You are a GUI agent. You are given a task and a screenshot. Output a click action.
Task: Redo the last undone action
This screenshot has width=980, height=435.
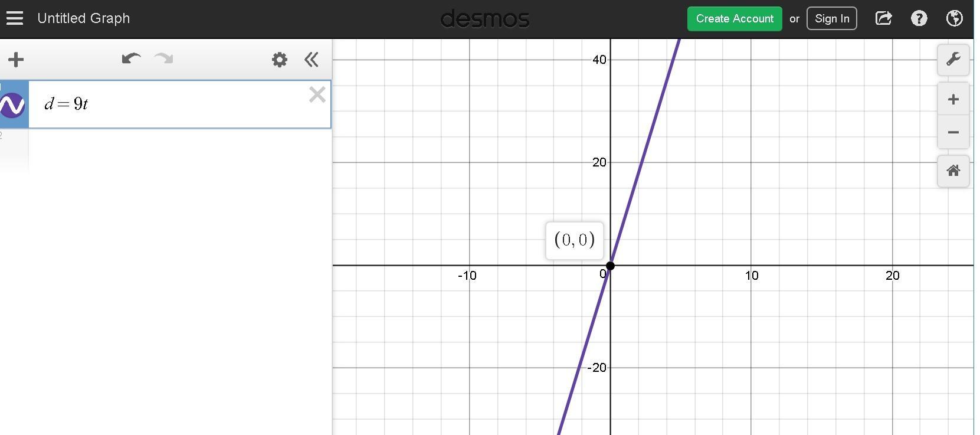pyautogui.click(x=163, y=59)
